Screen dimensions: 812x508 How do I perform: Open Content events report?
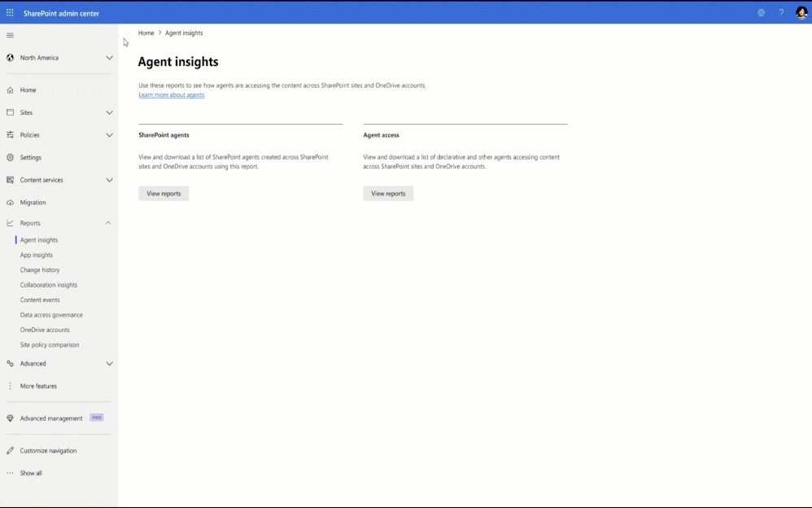coord(40,300)
